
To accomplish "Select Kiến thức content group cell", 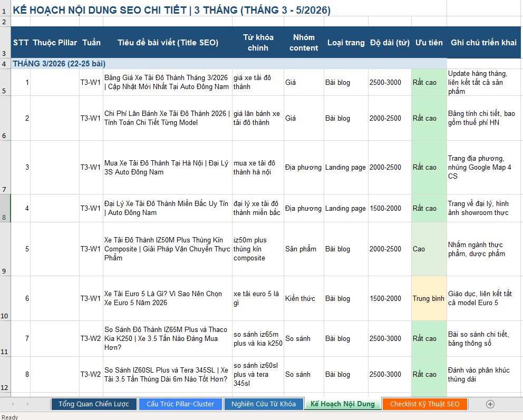I will [x=304, y=298].
